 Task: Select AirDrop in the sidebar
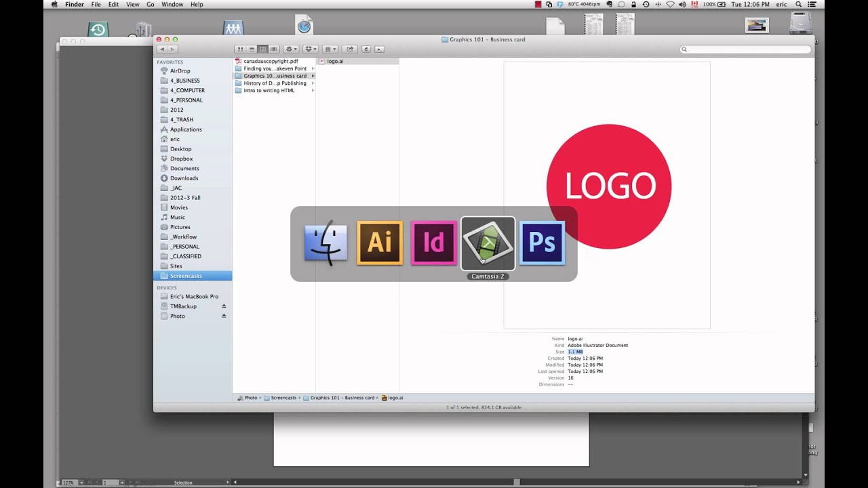coord(180,70)
